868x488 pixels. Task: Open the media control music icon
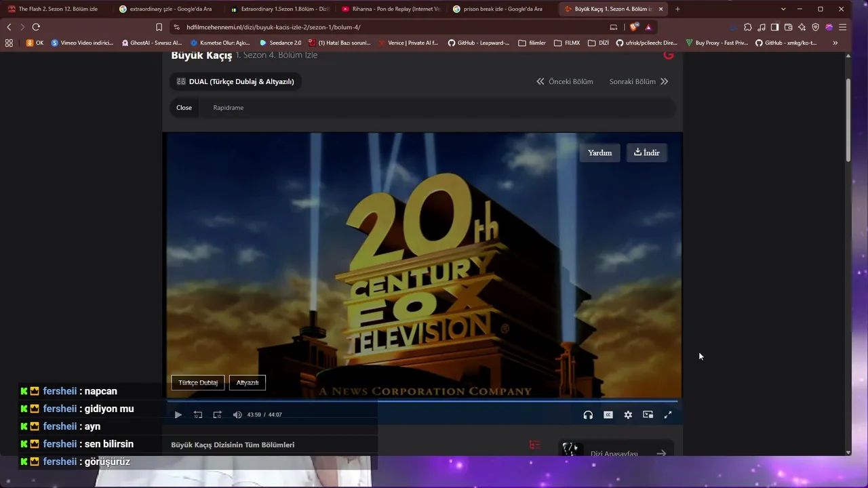(x=762, y=27)
